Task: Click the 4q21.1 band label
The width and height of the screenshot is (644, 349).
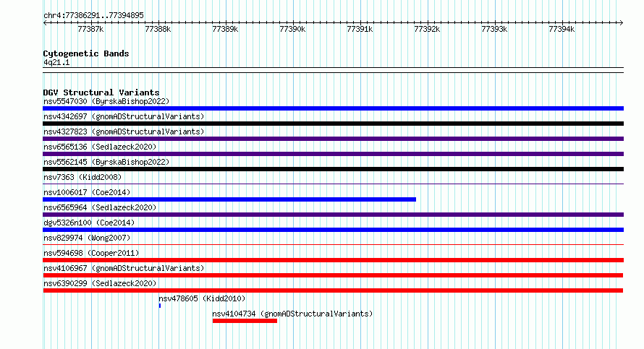Action: click(x=56, y=62)
